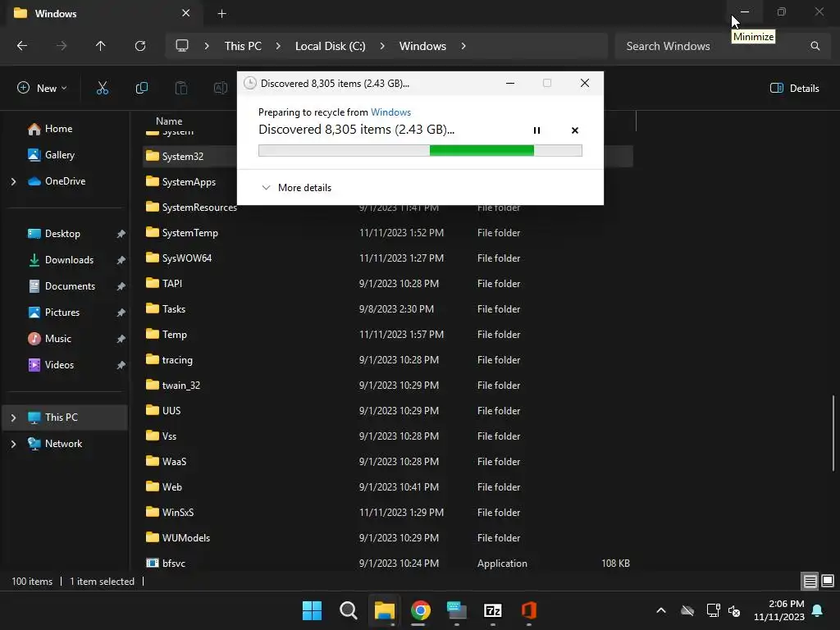Open chevron after This PC in breadcrumb
The image size is (840, 630).
click(x=278, y=46)
